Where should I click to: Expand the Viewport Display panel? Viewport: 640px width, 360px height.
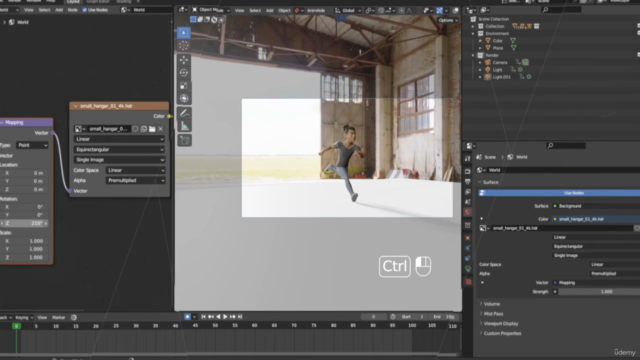[501, 324]
